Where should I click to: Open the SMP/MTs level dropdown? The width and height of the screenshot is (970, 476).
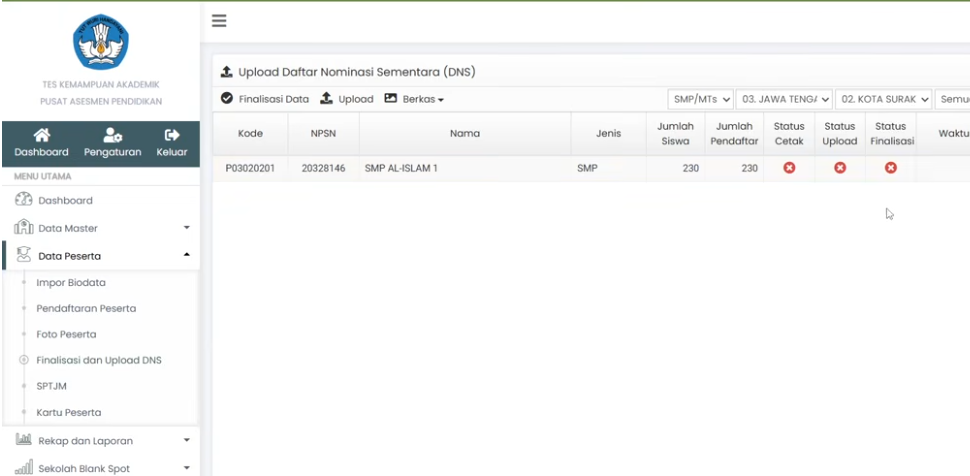click(x=700, y=99)
